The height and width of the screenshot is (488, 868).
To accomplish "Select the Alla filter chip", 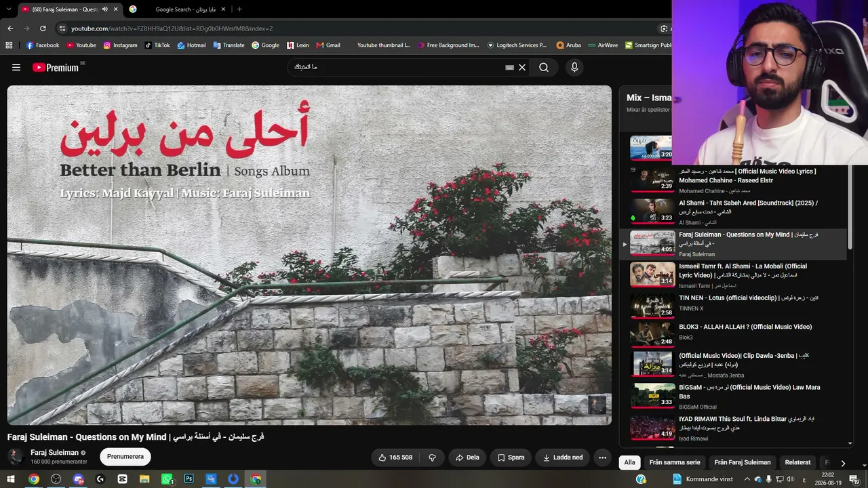I will coord(630,462).
